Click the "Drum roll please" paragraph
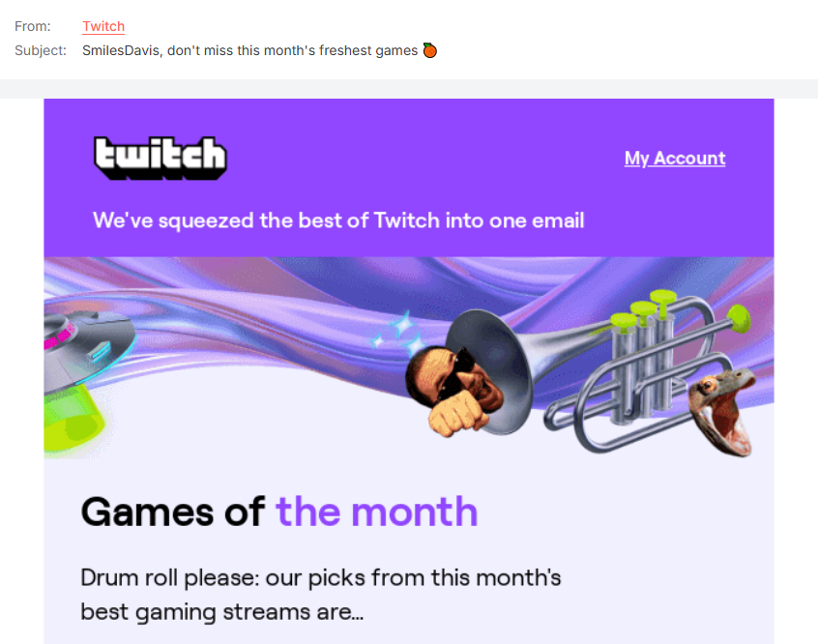Image resolution: width=818 pixels, height=644 pixels. click(320, 594)
